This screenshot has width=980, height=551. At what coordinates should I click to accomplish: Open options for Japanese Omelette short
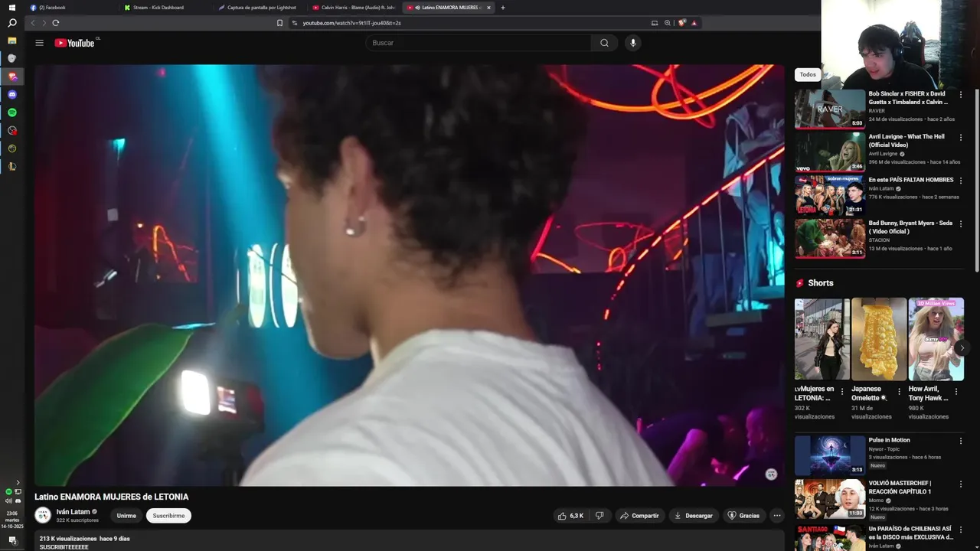[x=900, y=391]
